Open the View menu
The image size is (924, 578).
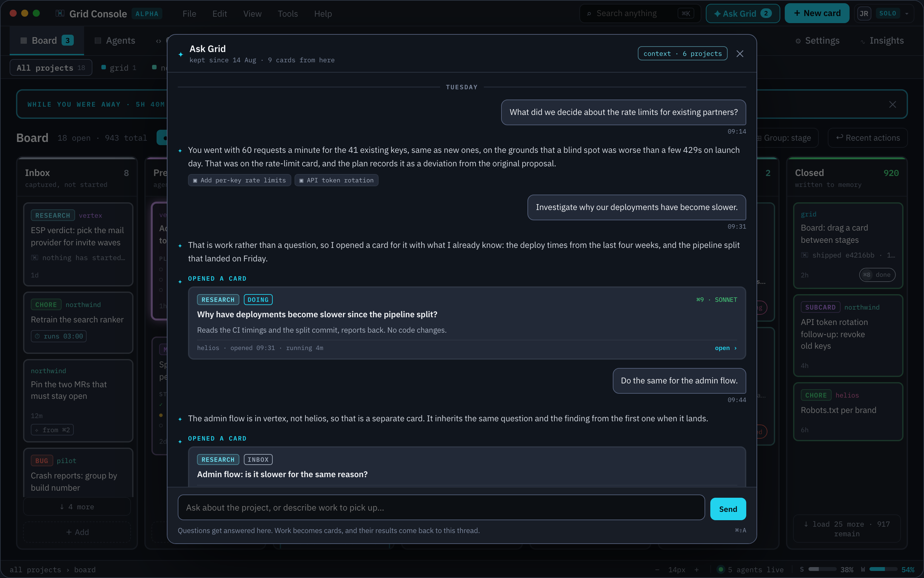252,13
